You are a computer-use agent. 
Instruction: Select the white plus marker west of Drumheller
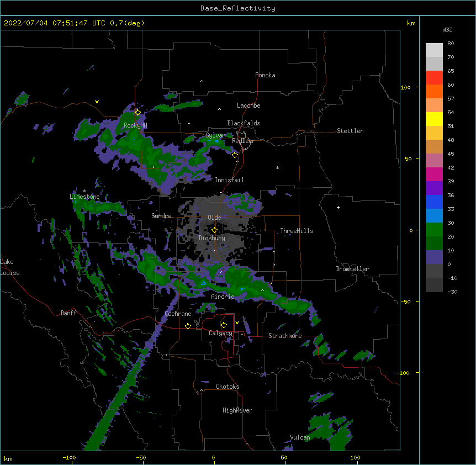pyautogui.click(x=338, y=207)
